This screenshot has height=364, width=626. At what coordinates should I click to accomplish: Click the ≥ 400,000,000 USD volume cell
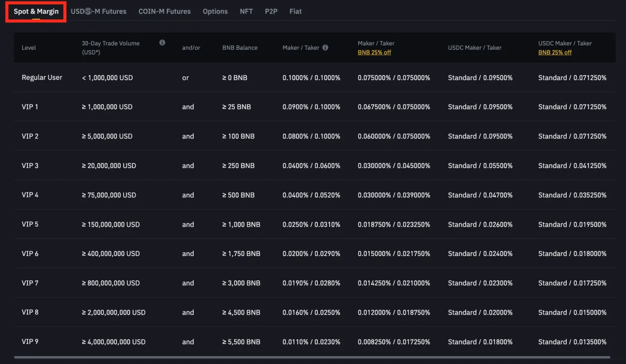tap(111, 254)
